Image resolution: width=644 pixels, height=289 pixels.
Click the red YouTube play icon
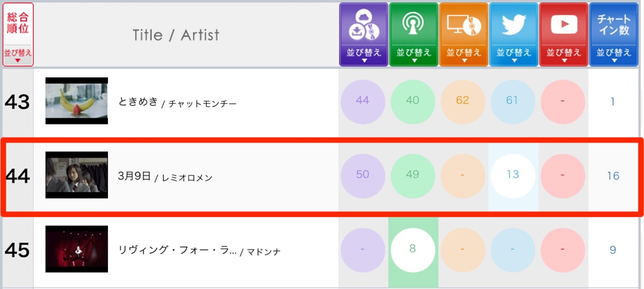(564, 26)
